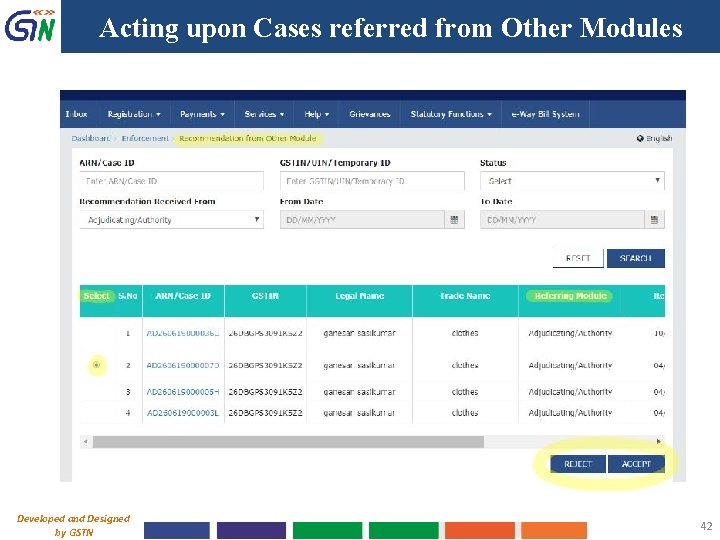The width and height of the screenshot is (720, 540).
Task: Open the Dashboard breadcrumb link
Action: [90, 138]
